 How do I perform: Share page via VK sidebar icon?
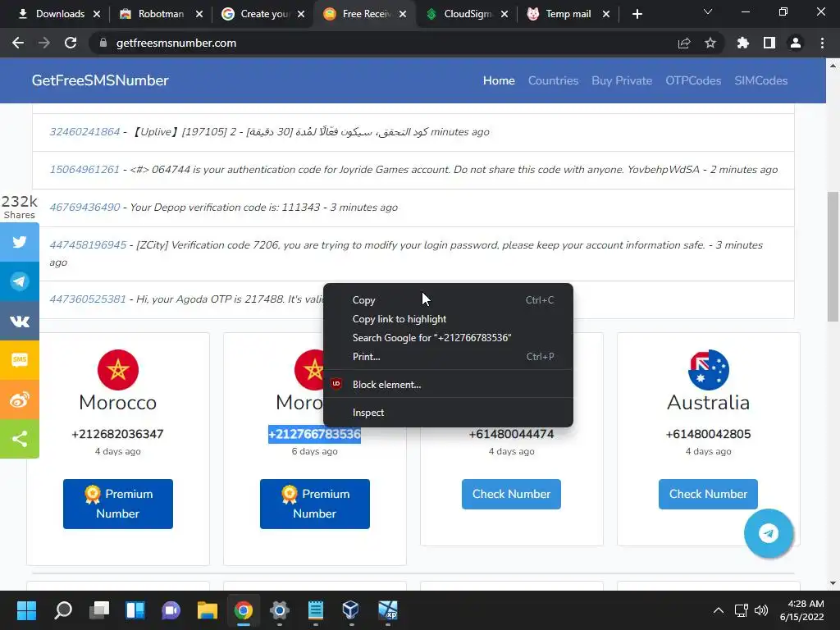tap(20, 321)
